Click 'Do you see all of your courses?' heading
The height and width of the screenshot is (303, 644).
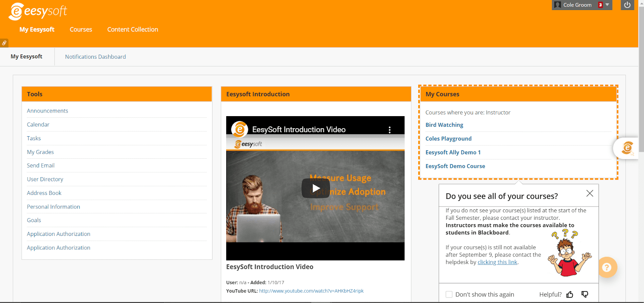[502, 196]
